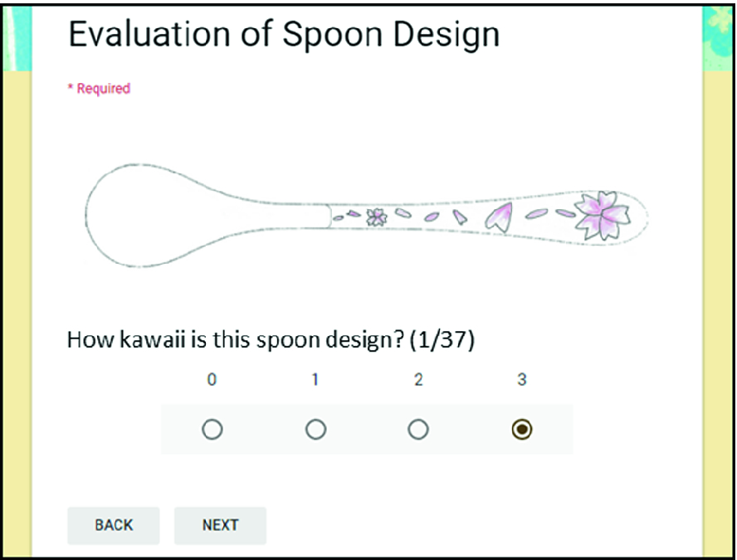Viewport: 737px width, 560px height.
Task: Click the "3" scale label above the radios
Action: (521, 380)
